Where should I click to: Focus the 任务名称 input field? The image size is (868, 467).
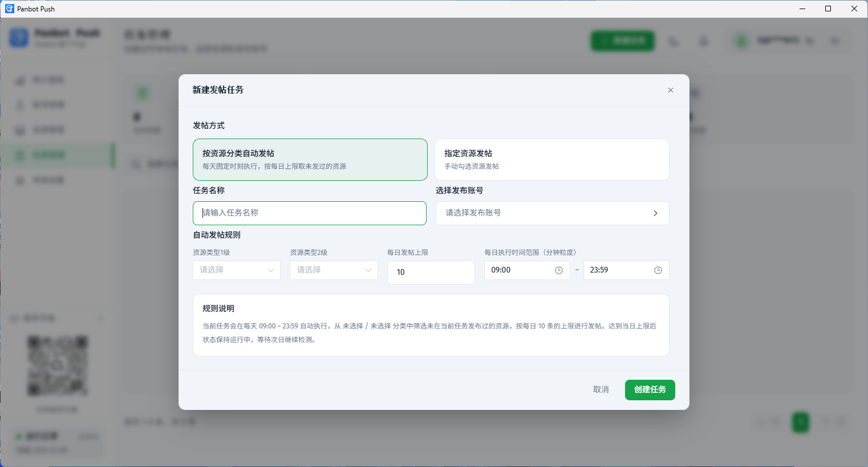click(x=310, y=213)
